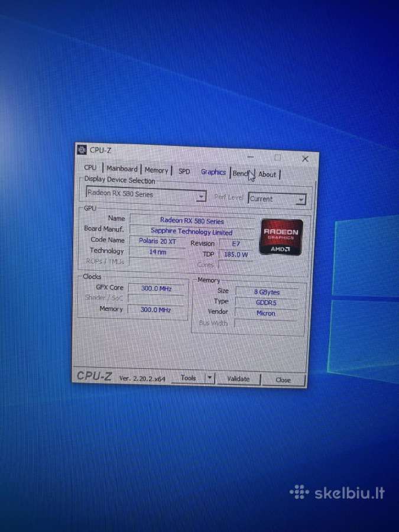Click the Memory clock 300.0 MHz value
This screenshot has width=399, height=532.
pos(155,310)
